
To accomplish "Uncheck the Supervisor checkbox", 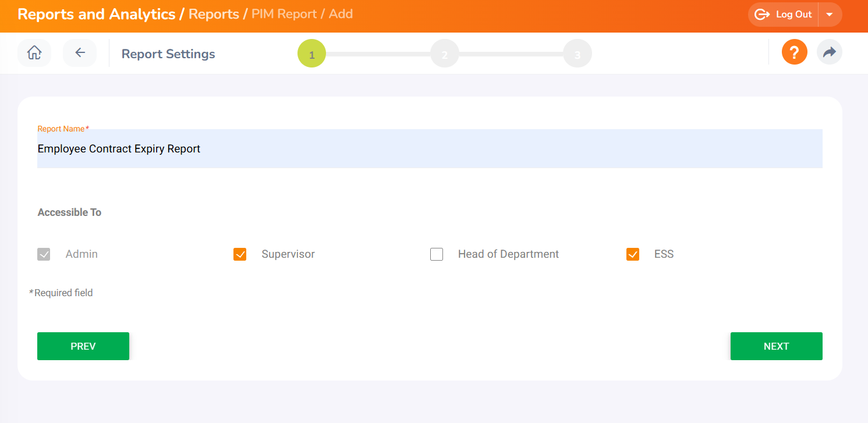I will [x=240, y=254].
